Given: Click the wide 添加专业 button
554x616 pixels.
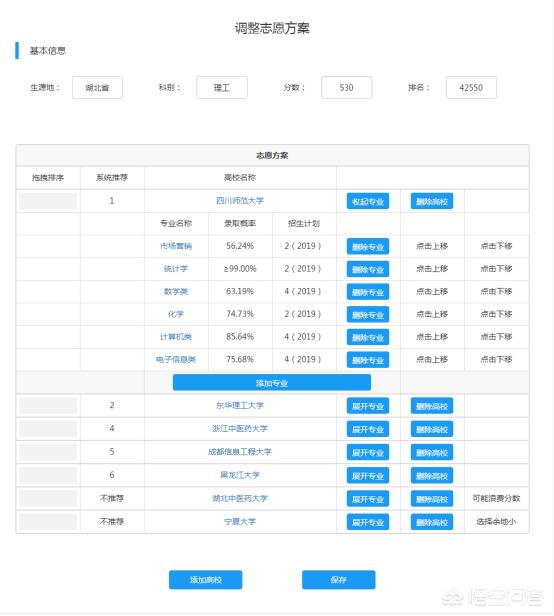Looking at the screenshot, I should 272,383.
